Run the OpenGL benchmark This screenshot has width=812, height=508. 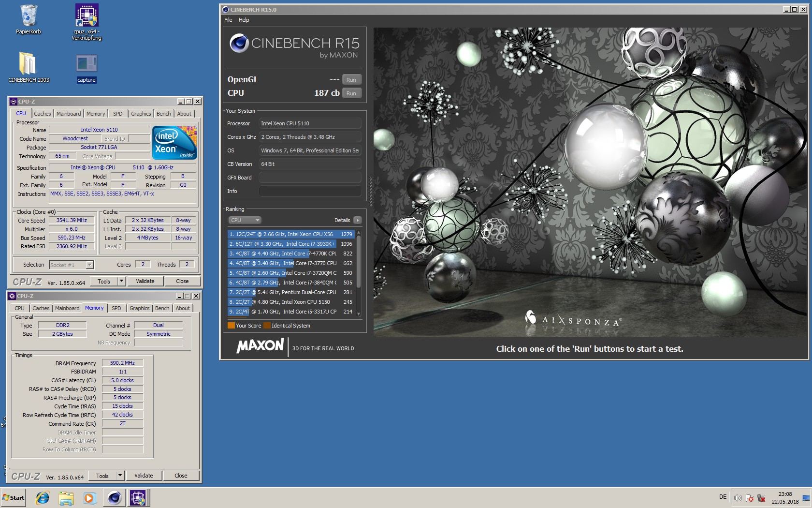(351, 80)
